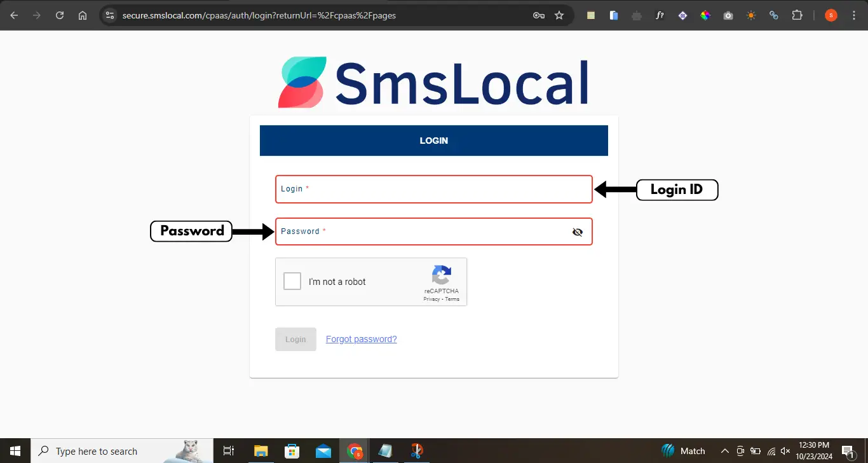Open the Match widget in taskbar
The image size is (868, 463).
pyautogui.click(x=683, y=451)
